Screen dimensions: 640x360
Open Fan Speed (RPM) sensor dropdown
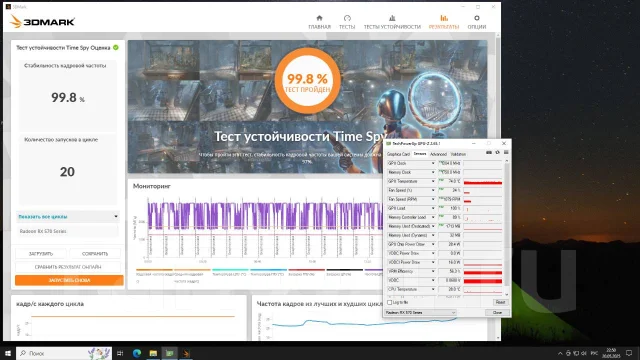(433, 199)
